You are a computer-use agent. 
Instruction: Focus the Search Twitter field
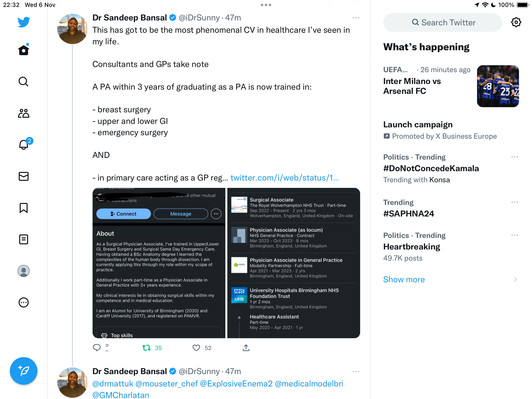pos(443,22)
